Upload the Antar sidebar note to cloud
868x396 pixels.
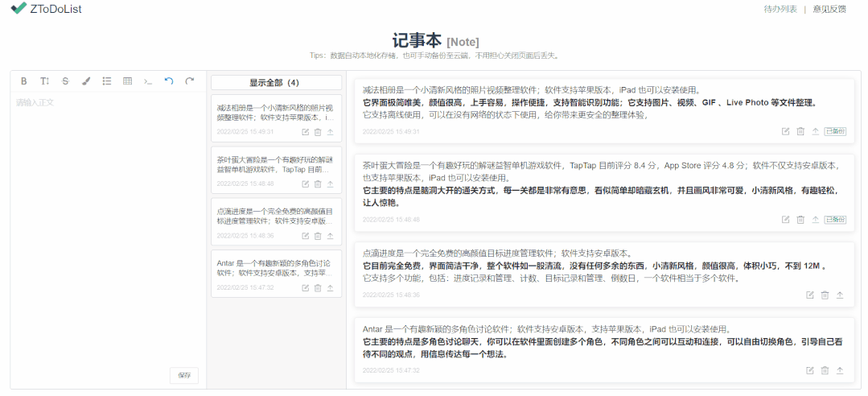[331, 288]
